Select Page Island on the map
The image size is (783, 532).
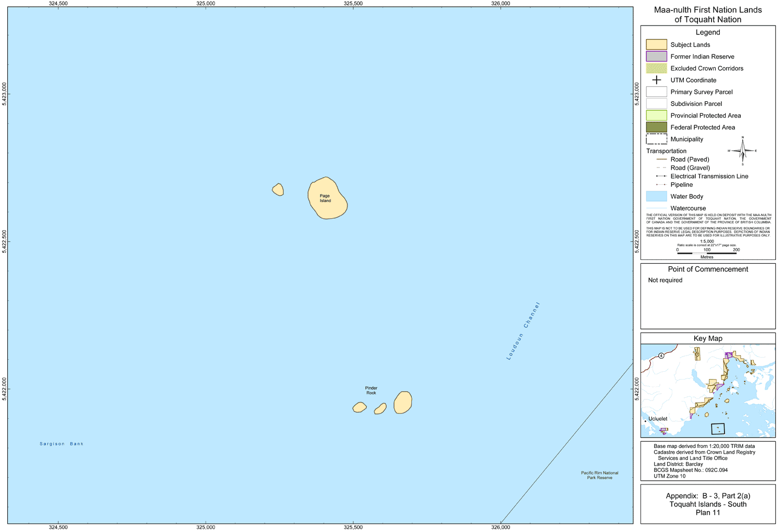(x=326, y=198)
